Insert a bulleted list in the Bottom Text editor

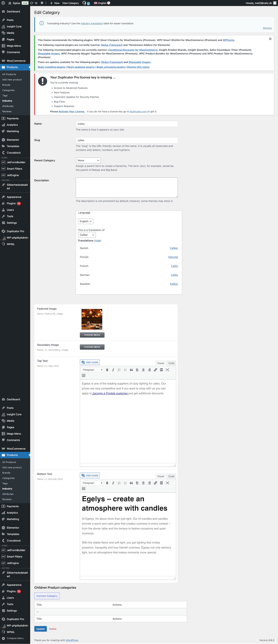119,483
